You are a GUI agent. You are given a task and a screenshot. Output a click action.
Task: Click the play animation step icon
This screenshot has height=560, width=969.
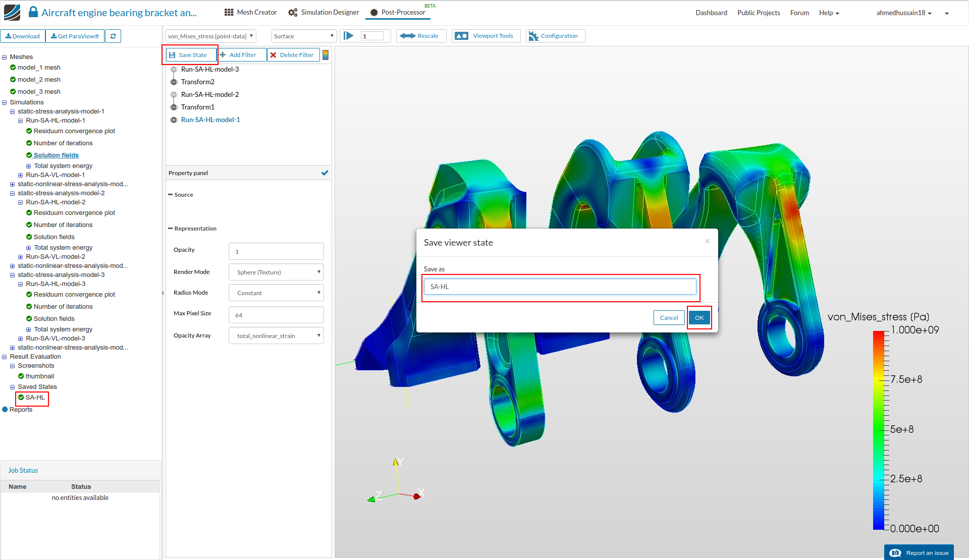coord(348,36)
